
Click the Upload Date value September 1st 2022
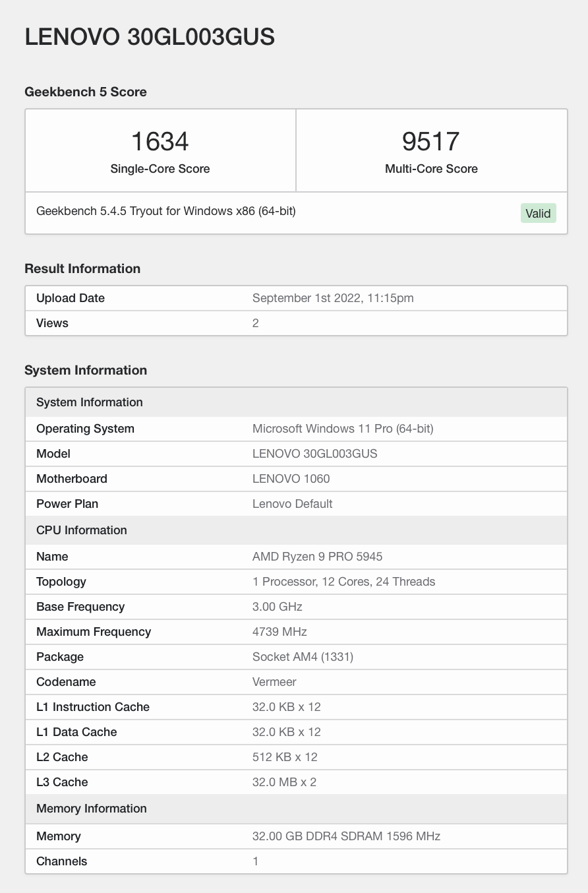[333, 298]
